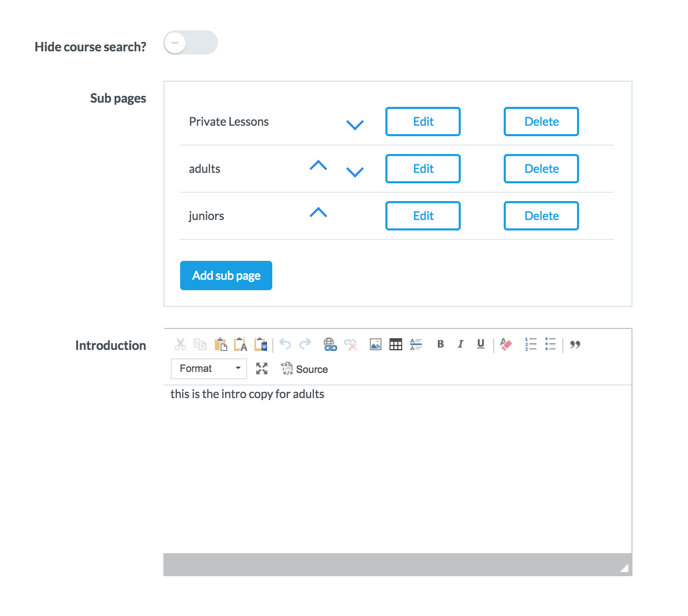Insert an image into the editor

coord(375,344)
